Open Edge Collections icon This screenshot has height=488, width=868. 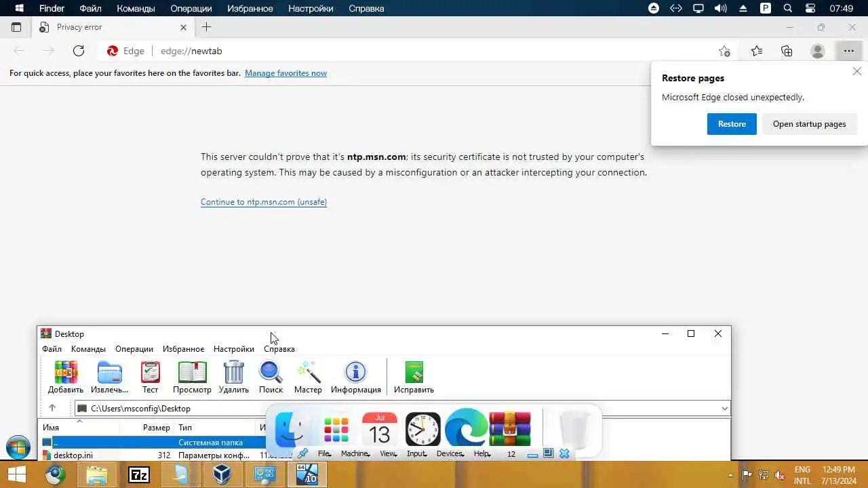787,51
